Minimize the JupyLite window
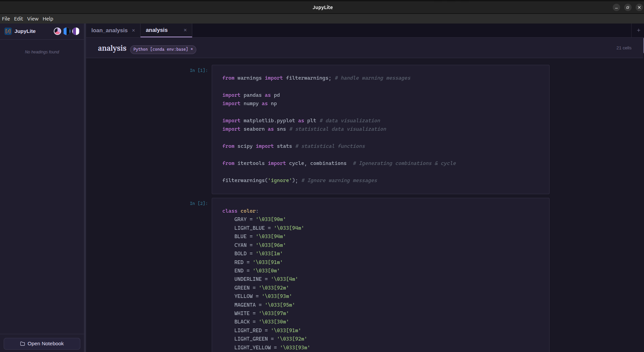 [x=616, y=7]
